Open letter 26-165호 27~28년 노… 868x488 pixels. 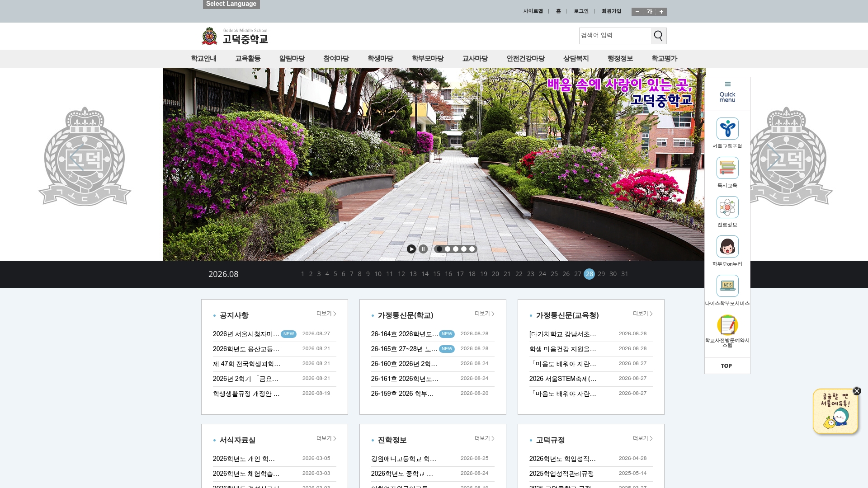pos(404,349)
